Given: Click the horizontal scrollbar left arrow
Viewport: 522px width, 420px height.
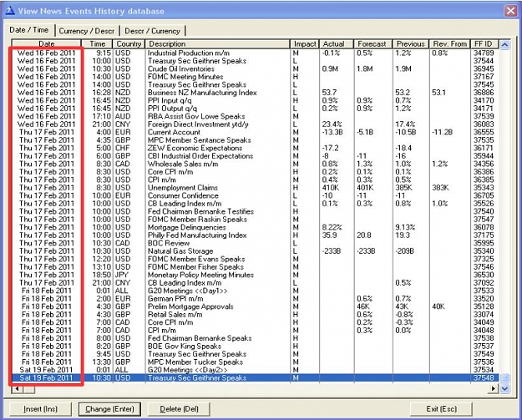Looking at the screenshot, I should pyautogui.click(x=17, y=388).
